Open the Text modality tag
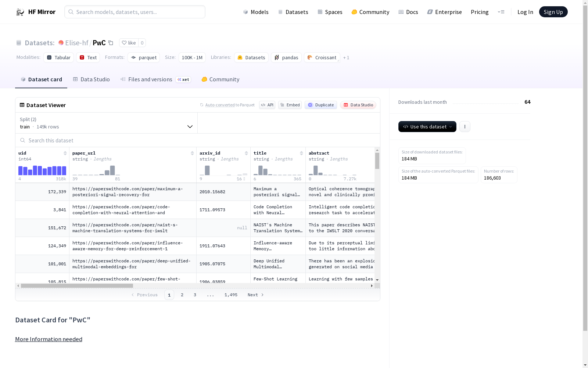This screenshot has height=368, width=588. (x=88, y=57)
